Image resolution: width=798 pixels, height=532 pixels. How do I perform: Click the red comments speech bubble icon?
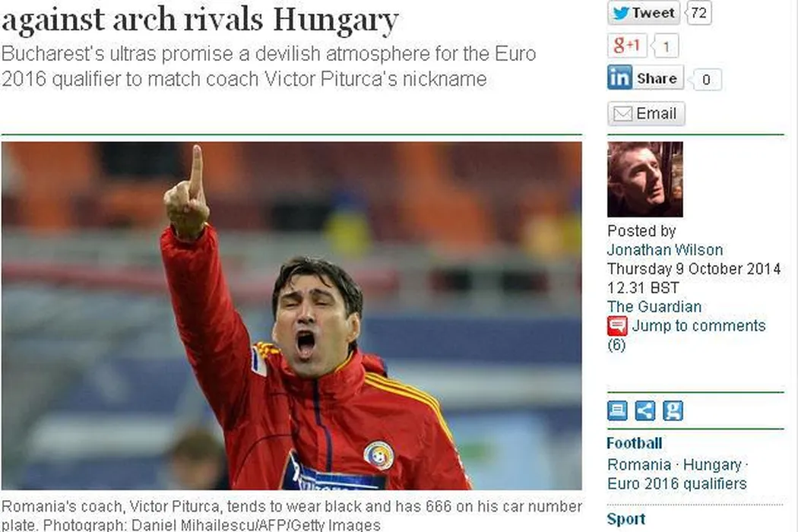pos(617,326)
